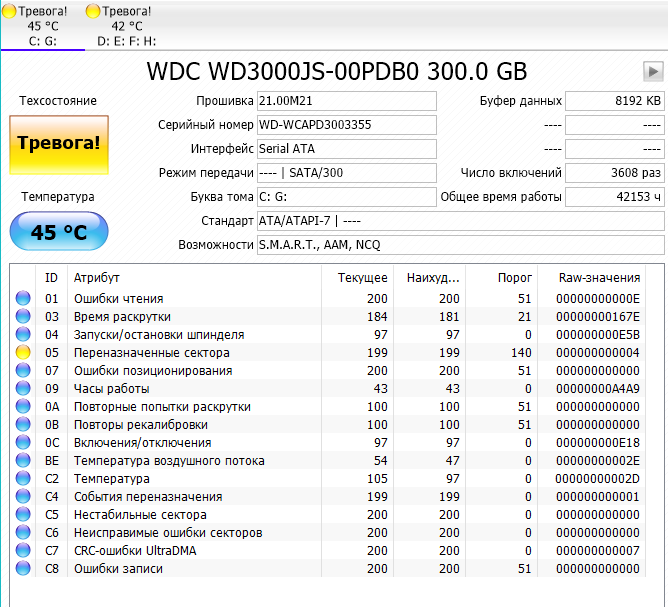Click the Порог column header
This screenshot has height=607, width=668.
502,278
